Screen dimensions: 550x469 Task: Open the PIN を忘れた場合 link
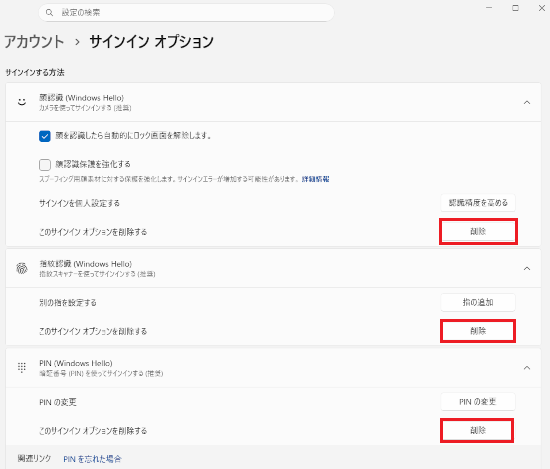[x=92, y=459]
